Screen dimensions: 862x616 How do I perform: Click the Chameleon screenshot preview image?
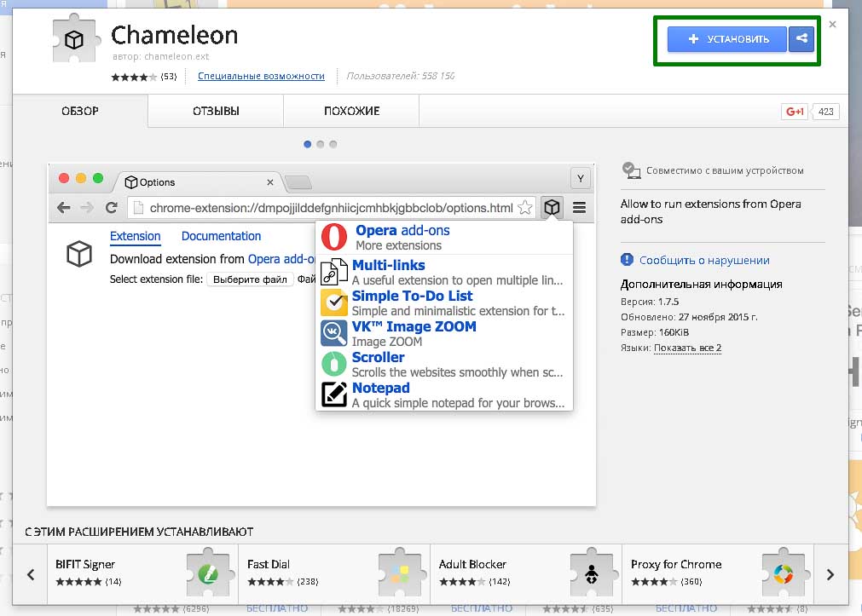click(x=321, y=335)
